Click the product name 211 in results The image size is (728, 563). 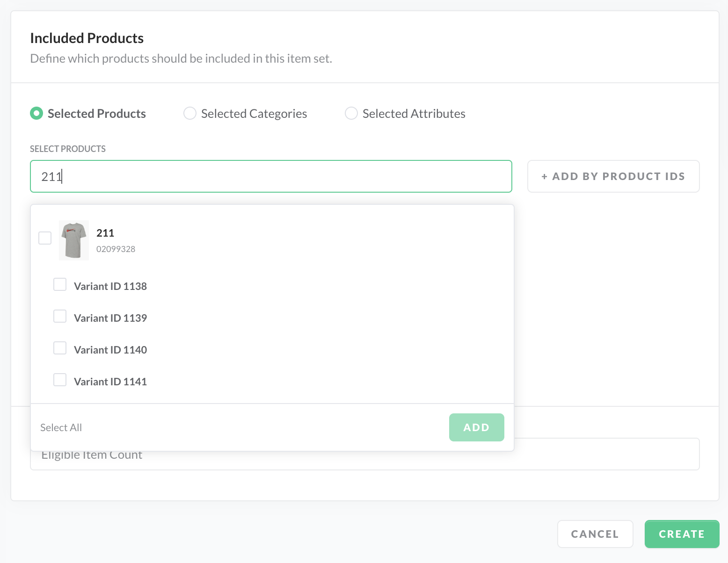click(x=105, y=233)
